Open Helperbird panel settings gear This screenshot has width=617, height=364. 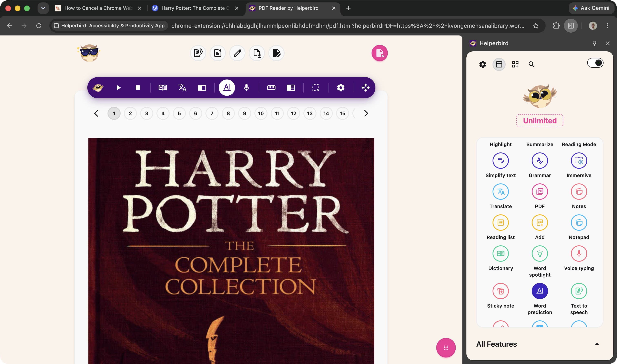(483, 64)
